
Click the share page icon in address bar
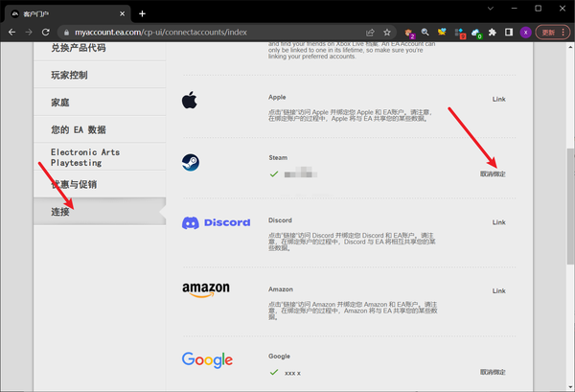coord(370,33)
